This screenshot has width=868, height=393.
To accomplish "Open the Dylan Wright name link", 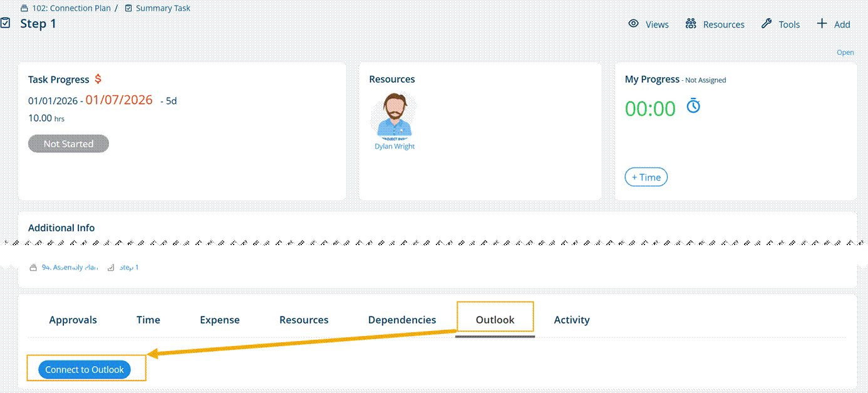I will coord(395,146).
